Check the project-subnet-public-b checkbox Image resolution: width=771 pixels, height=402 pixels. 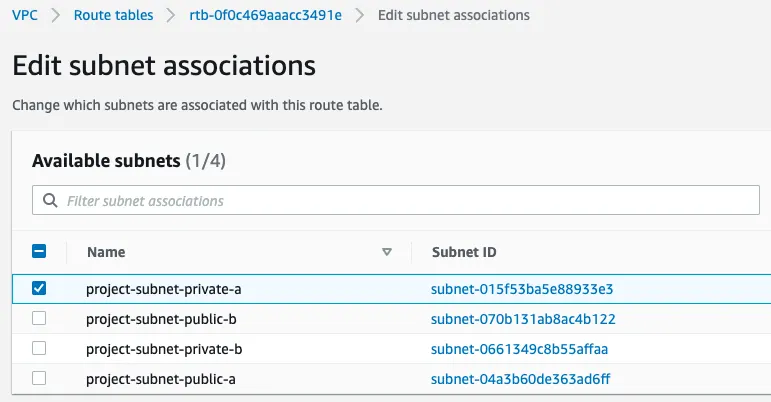coord(39,318)
